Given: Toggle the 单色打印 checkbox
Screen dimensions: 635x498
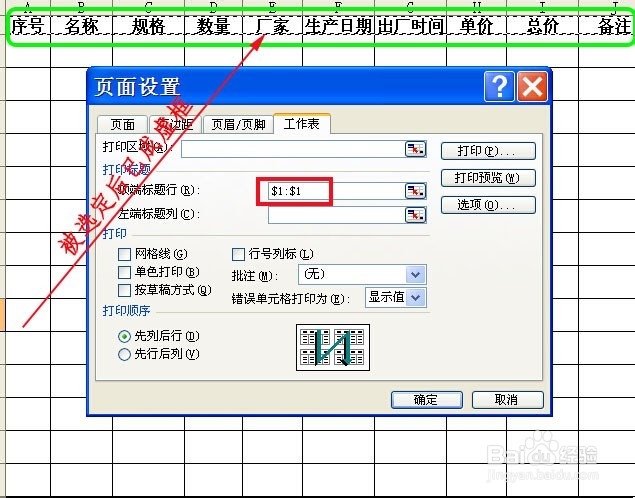Looking at the screenshot, I should (x=124, y=272).
